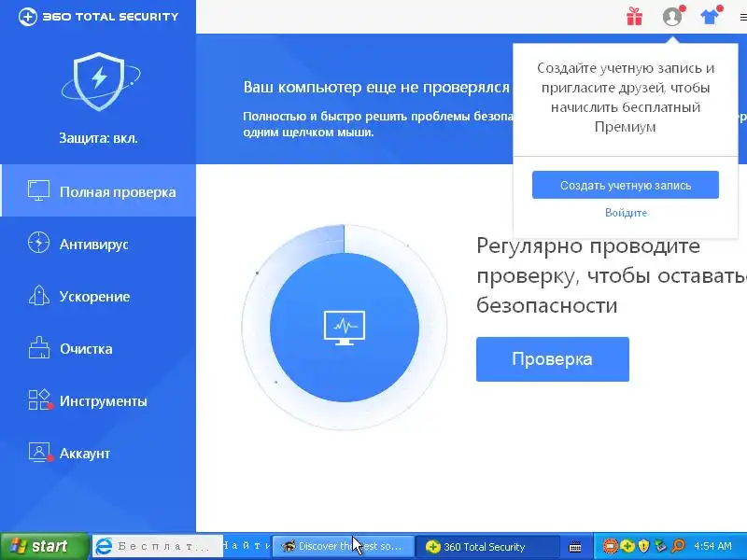The width and height of the screenshot is (747, 560).
Task: Click the taskbar clock showing 4:54 AM
Action: (712, 546)
